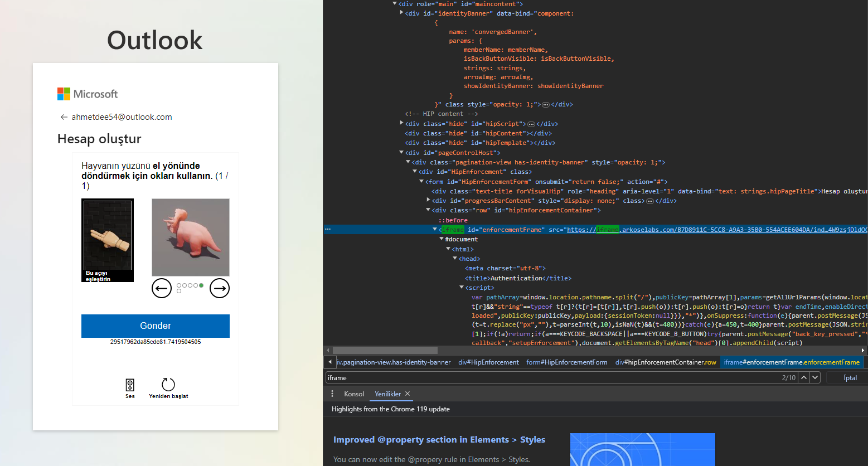The image size is (868, 466).
Task: Expand the hipScript div node
Action: [x=401, y=123]
